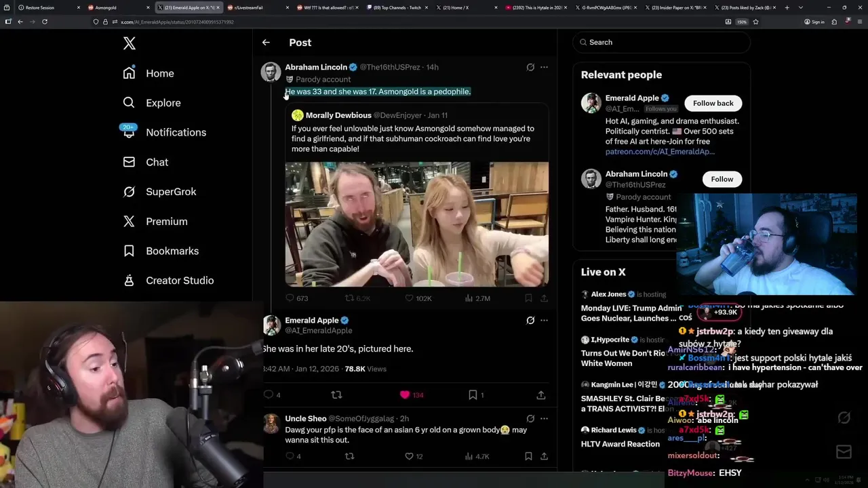Open Grok icon on Abraham Lincoln's post

click(x=530, y=67)
